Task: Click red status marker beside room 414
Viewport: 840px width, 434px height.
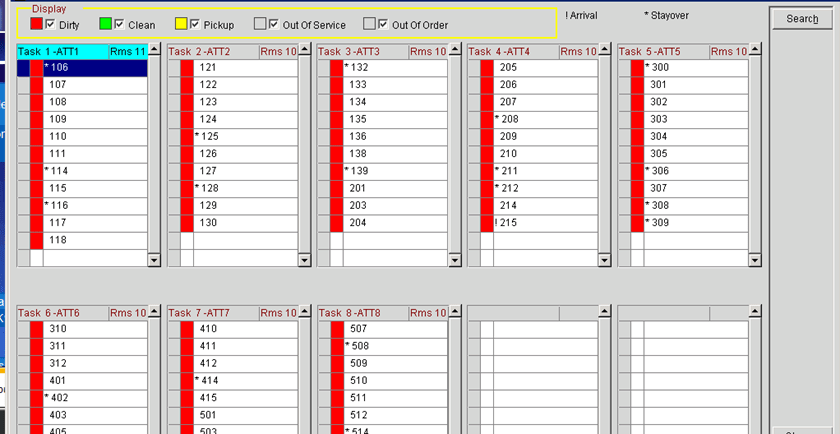Action: [187, 380]
